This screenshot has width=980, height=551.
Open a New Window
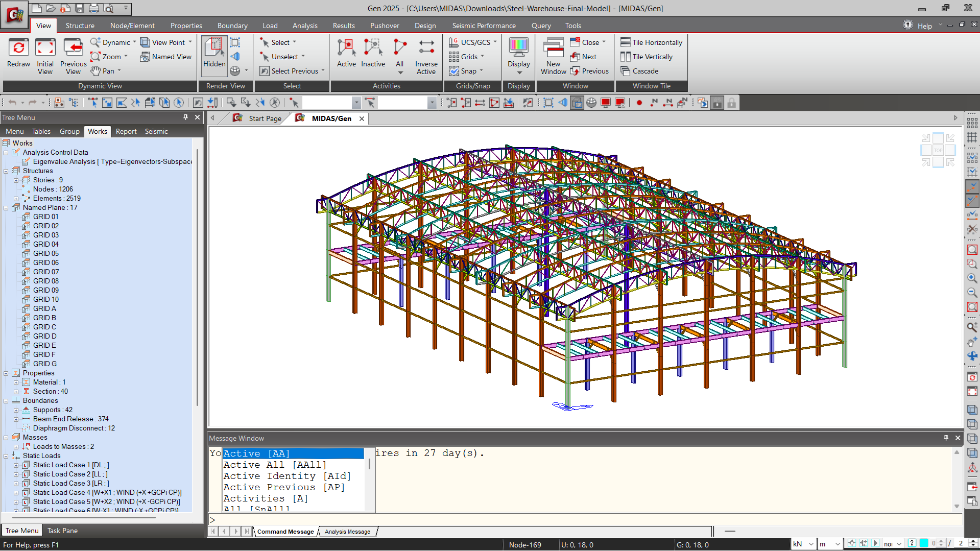click(x=553, y=56)
